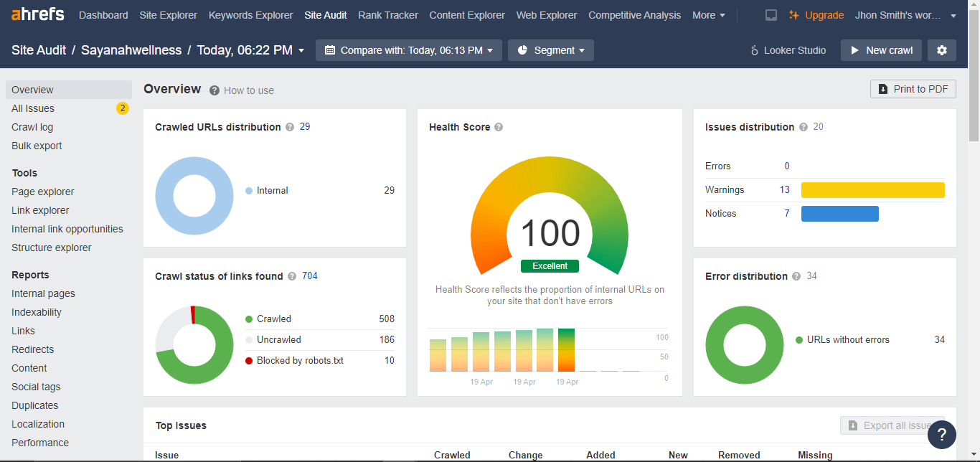Viewport: 980px width, 462px height.
Task: Click the Upgrade link
Action: click(816, 15)
